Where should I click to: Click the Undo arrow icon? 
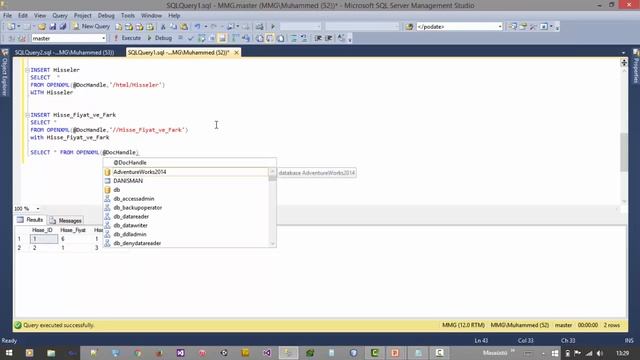pos(198,27)
